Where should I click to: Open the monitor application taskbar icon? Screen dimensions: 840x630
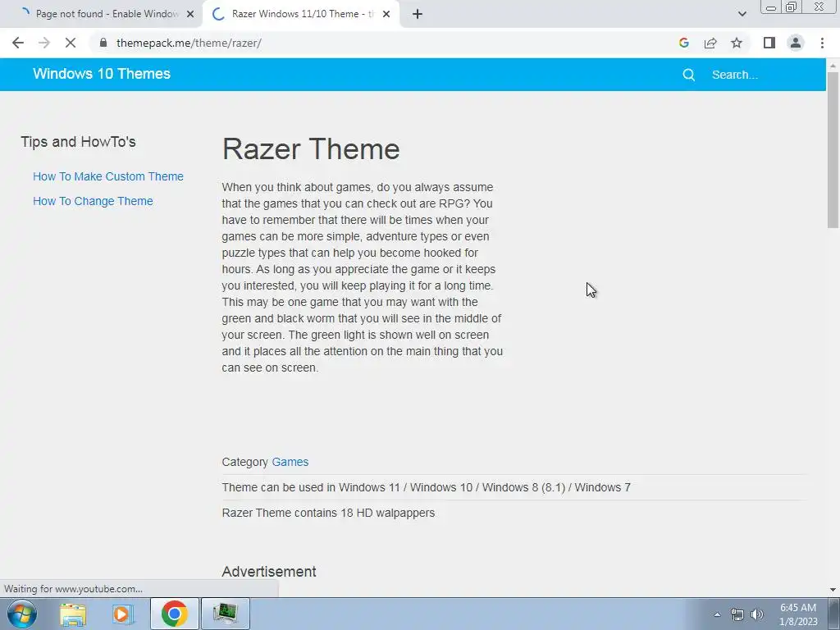pyautogui.click(x=225, y=614)
